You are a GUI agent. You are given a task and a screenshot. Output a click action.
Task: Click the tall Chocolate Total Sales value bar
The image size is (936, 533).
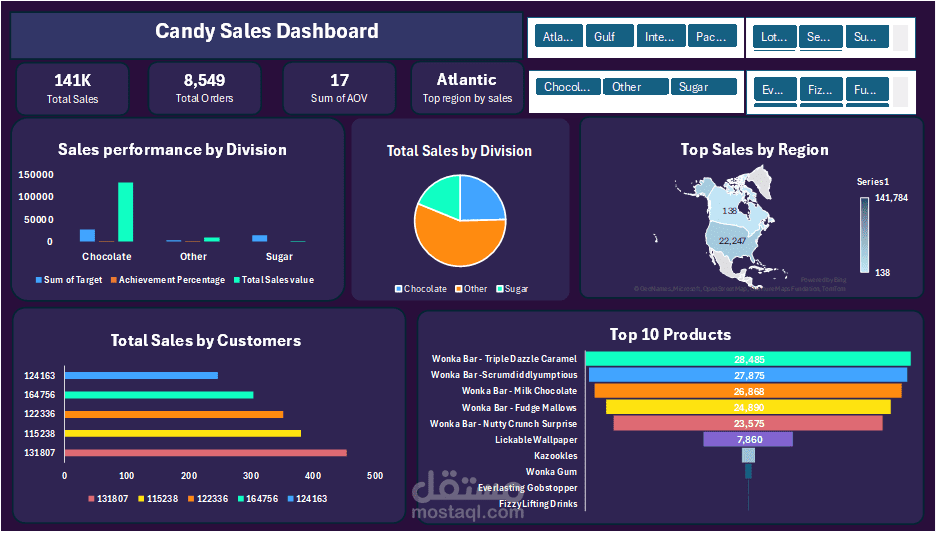pyautogui.click(x=125, y=212)
